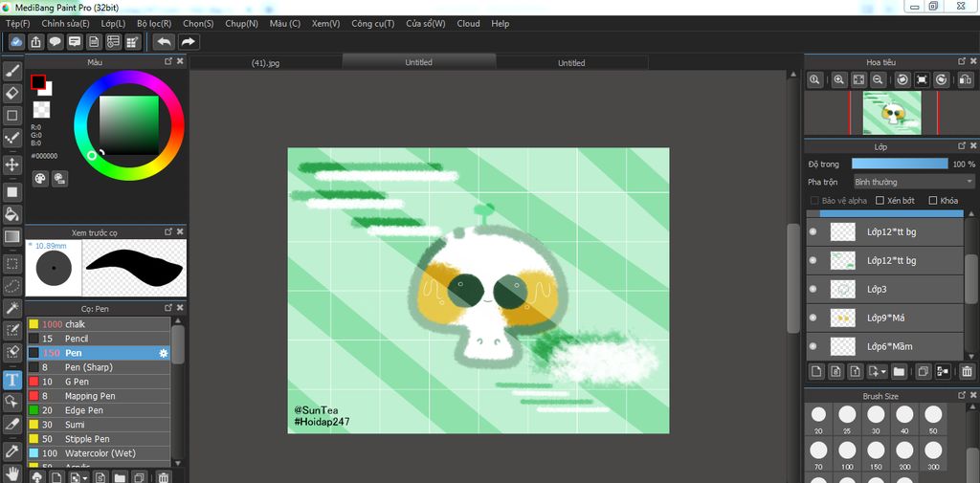
Task: Select the Magic Wand tool
Action: point(11,308)
